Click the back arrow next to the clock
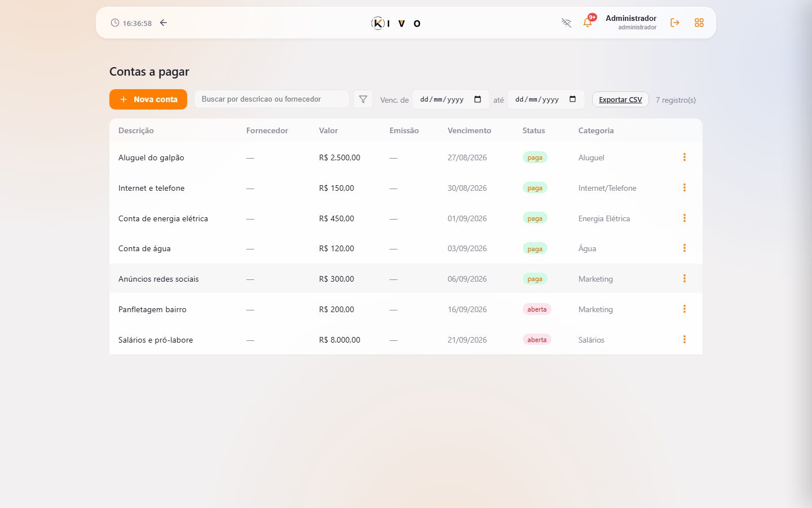 164,23
